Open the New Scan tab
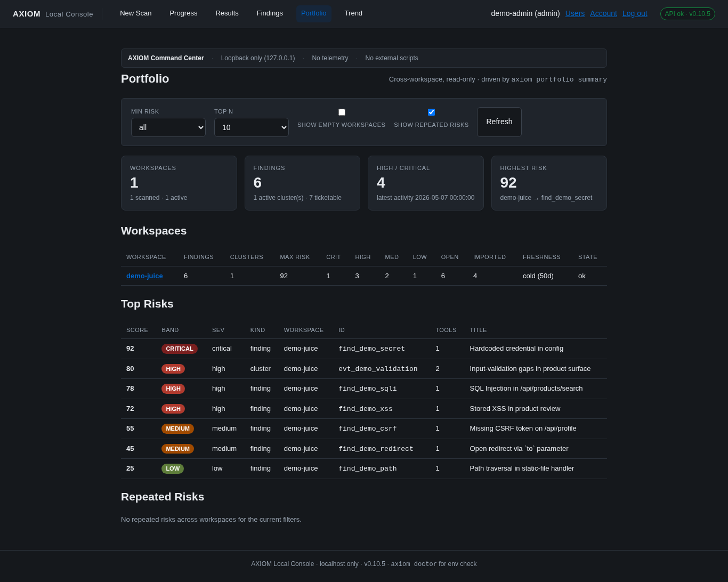Viewport: 728px width, 582px height. tap(135, 13)
